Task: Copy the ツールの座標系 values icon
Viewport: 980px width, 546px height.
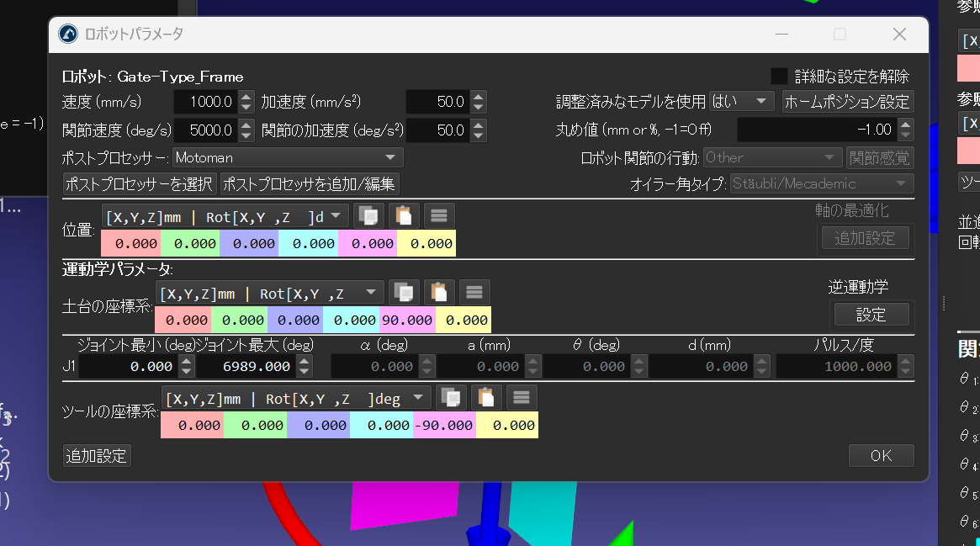Action: (x=452, y=397)
